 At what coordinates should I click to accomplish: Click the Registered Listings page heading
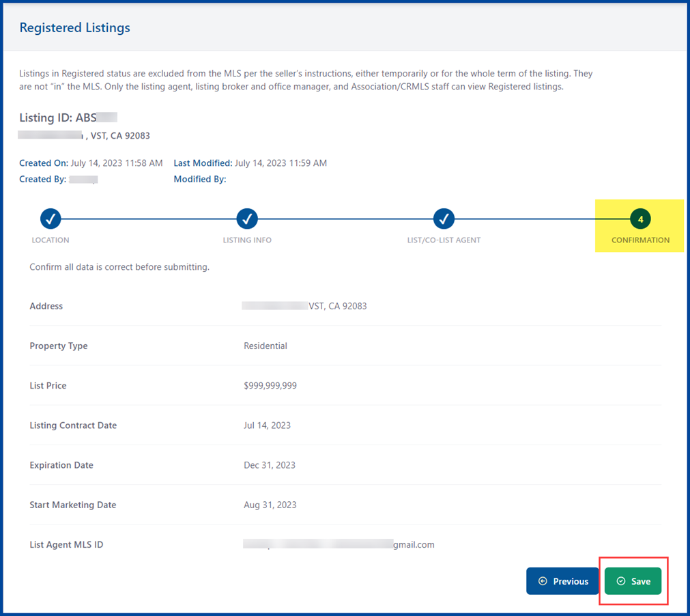[x=74, y=28]
